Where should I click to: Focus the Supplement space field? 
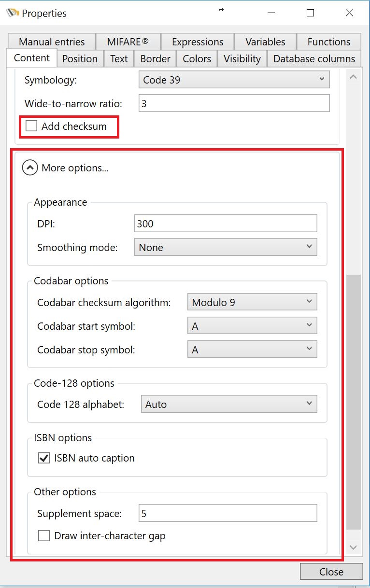228,513
